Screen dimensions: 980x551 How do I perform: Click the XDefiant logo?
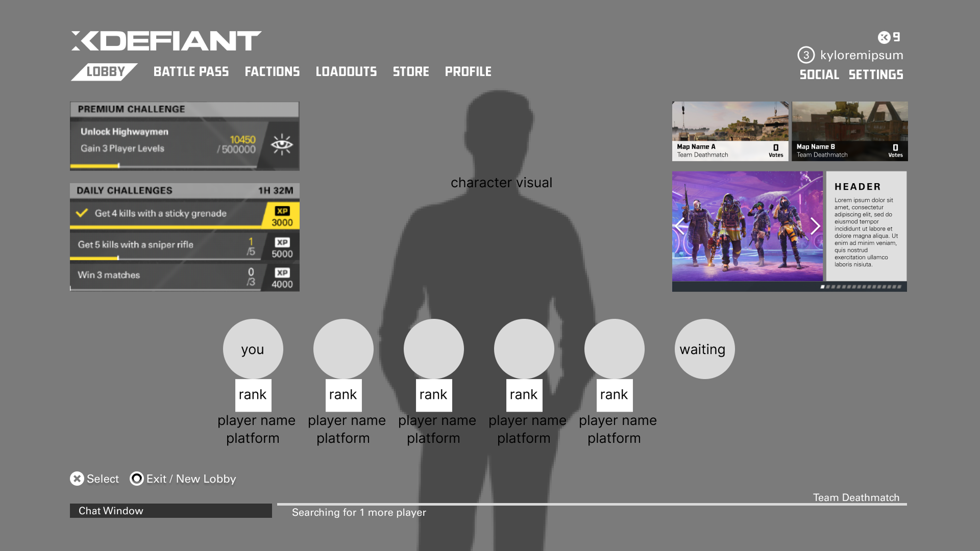pyautogui.click(x=165, y=41)
